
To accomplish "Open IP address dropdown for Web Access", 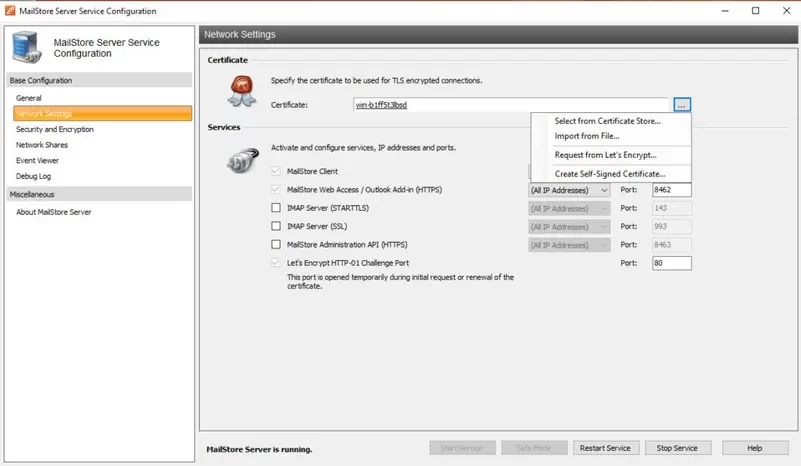I will point(568,190).
